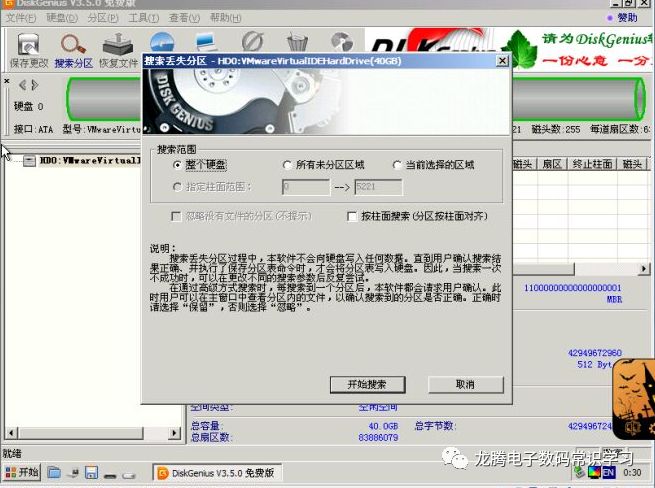
Task: Close the 搜索丢失分区 dialog
Action: [502, 61]
